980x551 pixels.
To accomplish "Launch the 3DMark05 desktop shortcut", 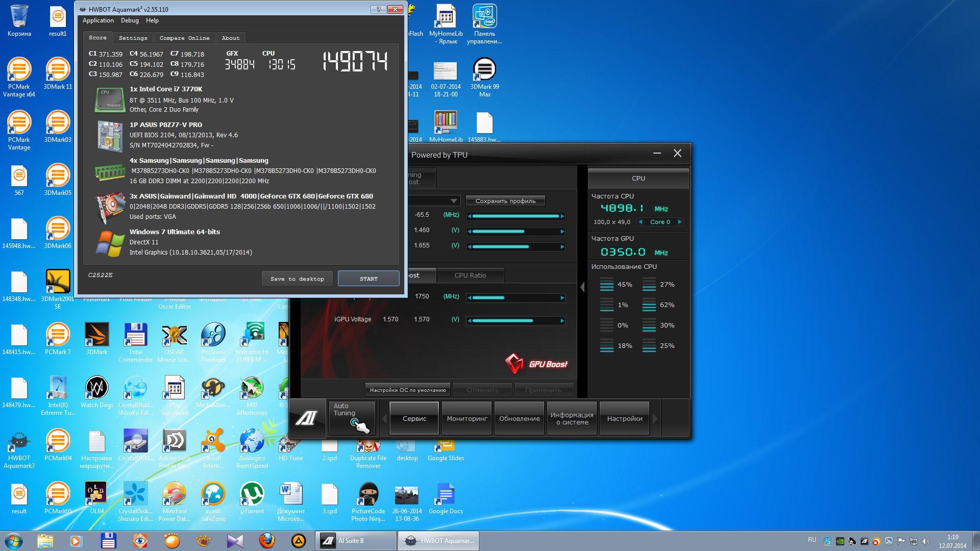I will [58, 180].
